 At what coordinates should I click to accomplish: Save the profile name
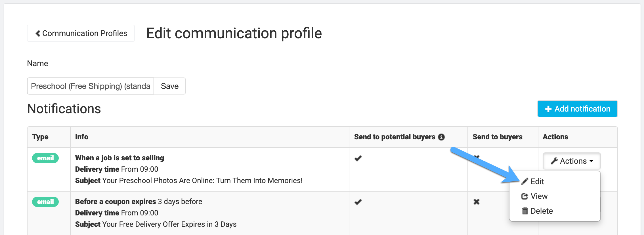pos(170,86)
